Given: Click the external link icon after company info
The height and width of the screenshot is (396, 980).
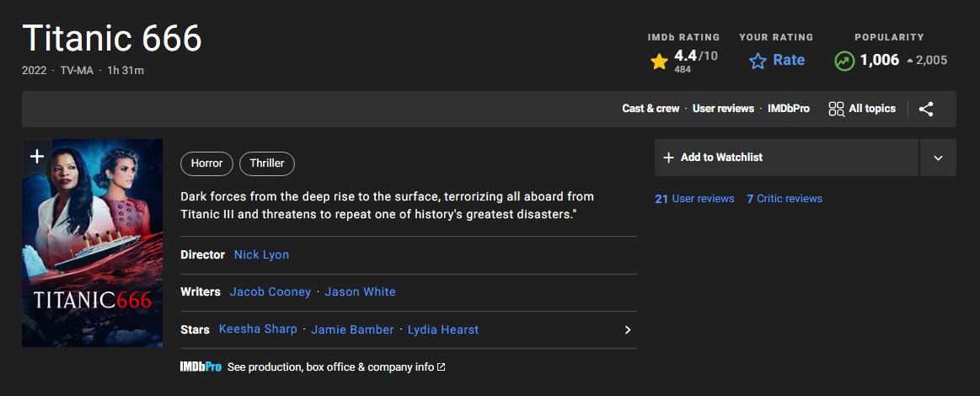Looking at the screenshot, I should click(x=442, y=367).
